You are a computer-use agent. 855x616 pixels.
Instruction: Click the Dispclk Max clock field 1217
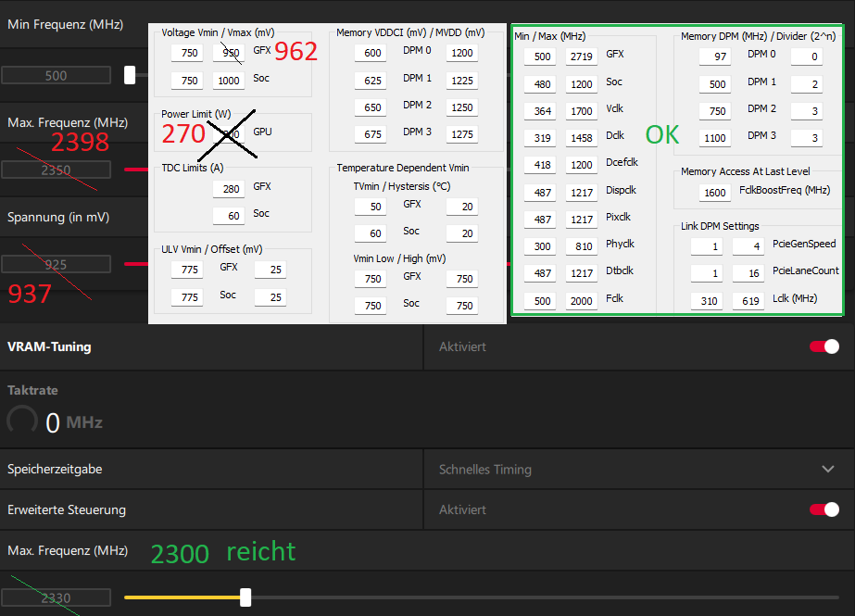tap(581, 193)
